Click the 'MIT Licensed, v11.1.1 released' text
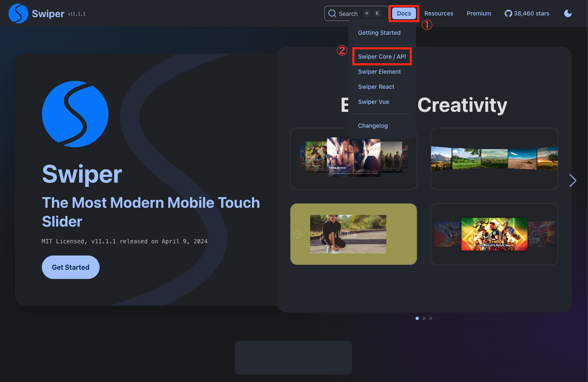The height and width of the screenshot is (382, 588). point(125,241)
